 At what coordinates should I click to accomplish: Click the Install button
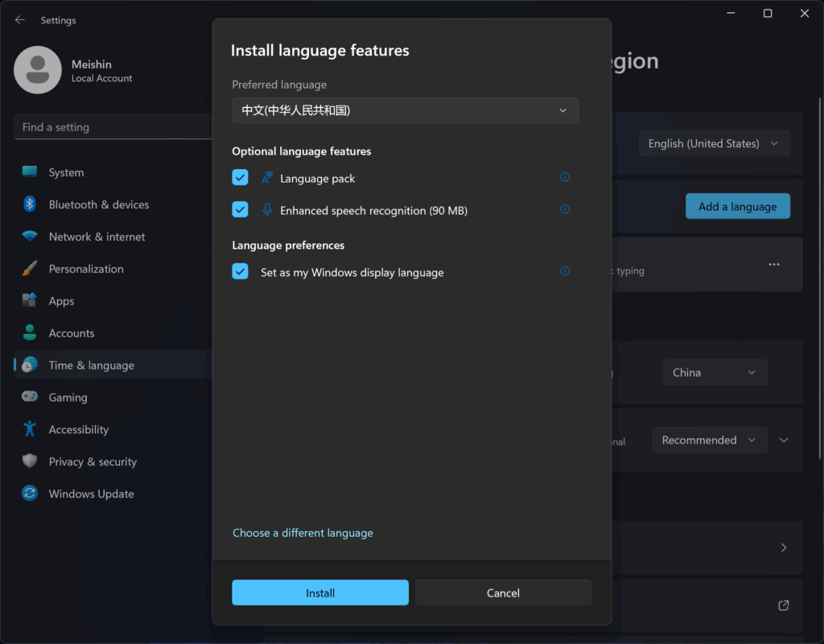point(320,592)
